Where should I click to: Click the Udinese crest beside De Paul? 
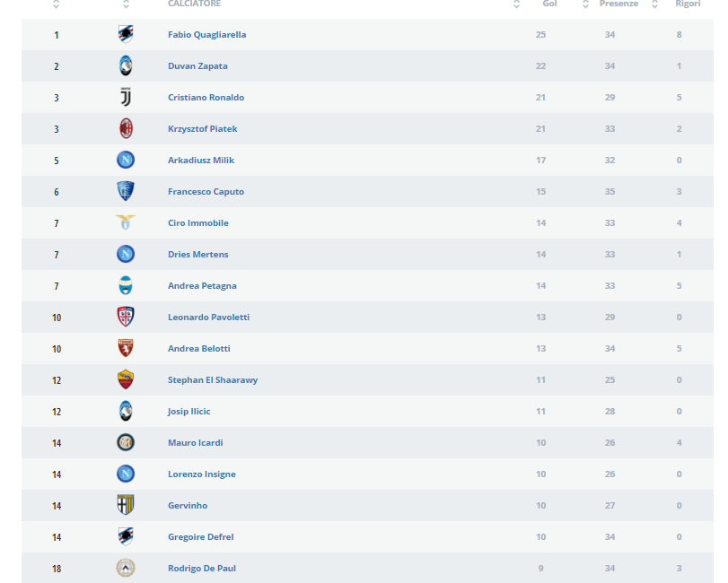click(126, 568)
